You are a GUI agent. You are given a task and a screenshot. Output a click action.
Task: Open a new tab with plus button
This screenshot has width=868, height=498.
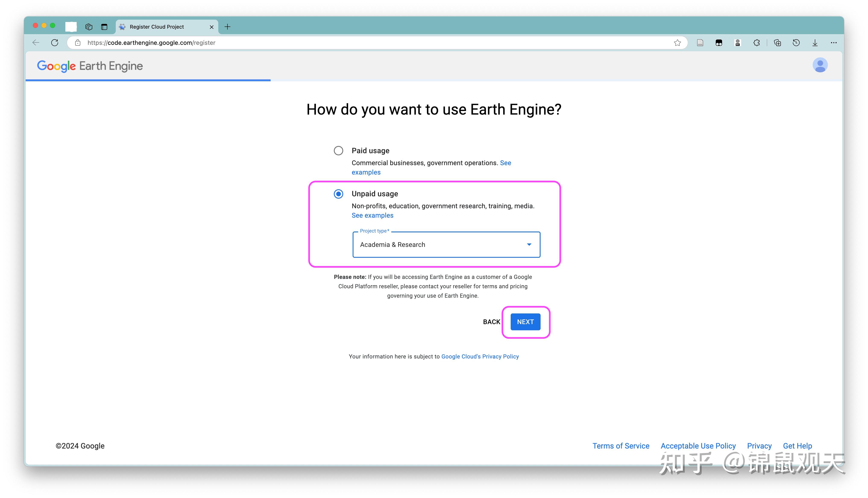(x=228, y=27)
